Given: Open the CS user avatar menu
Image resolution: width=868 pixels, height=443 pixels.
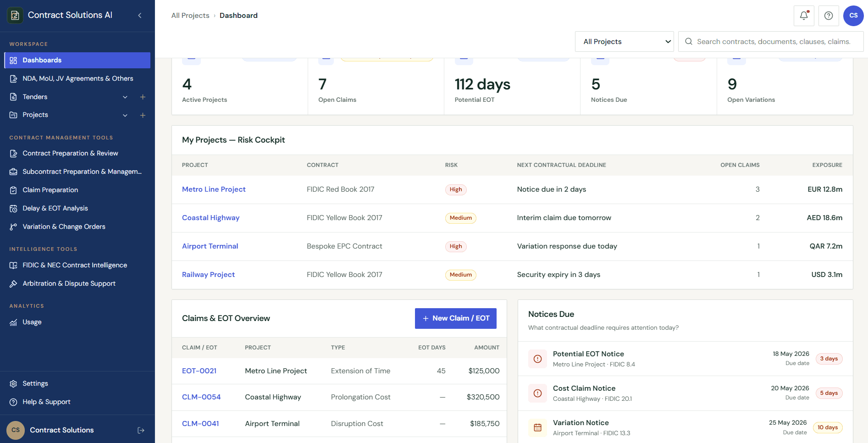Looking at the screenshot, I should coord(853,16).
